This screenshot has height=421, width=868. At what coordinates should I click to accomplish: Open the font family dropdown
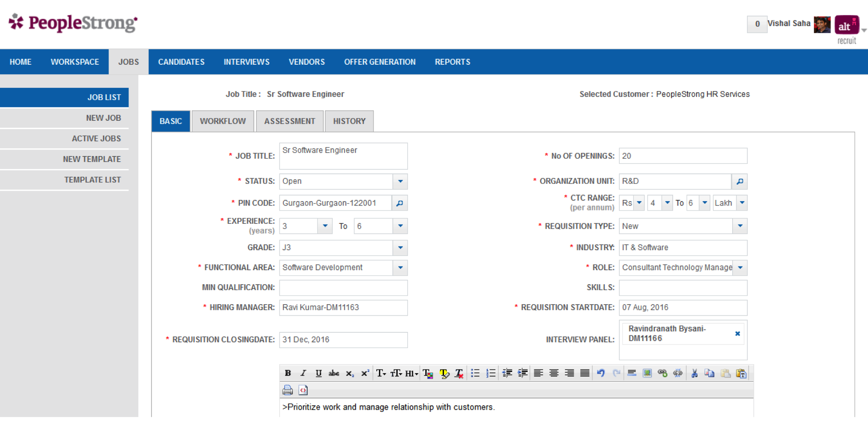tap(381, 373)
